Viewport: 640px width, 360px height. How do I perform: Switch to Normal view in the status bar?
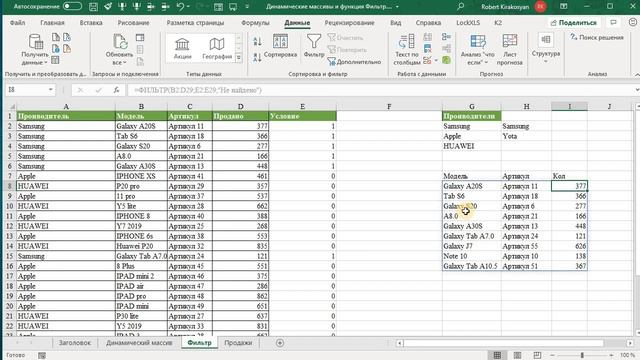[x=497, y=356]
